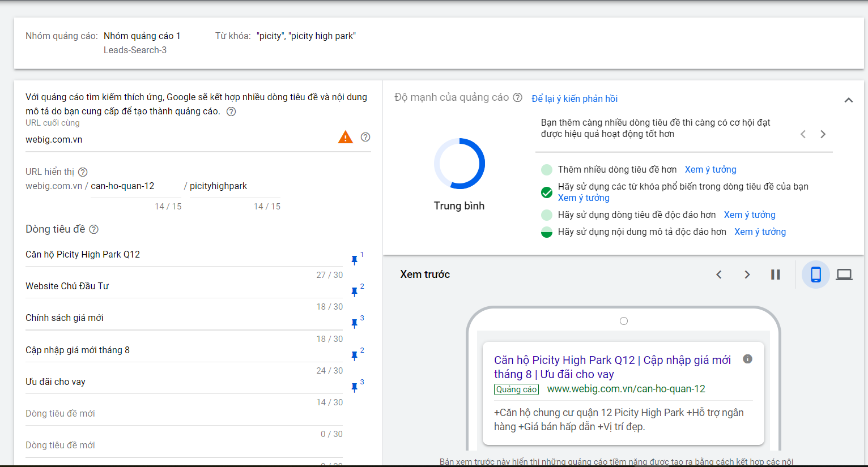Click the 'can-ho-quan-12' display path field

point(134,186)
